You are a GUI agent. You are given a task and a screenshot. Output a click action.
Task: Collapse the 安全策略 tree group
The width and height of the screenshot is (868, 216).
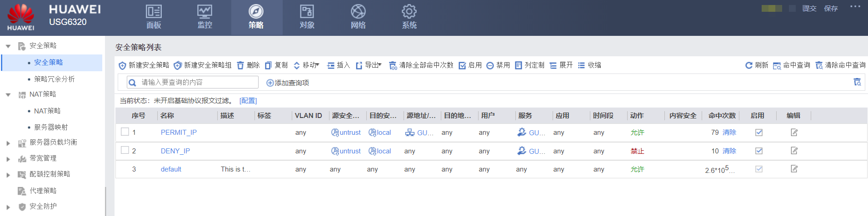(x=8, y=46)
